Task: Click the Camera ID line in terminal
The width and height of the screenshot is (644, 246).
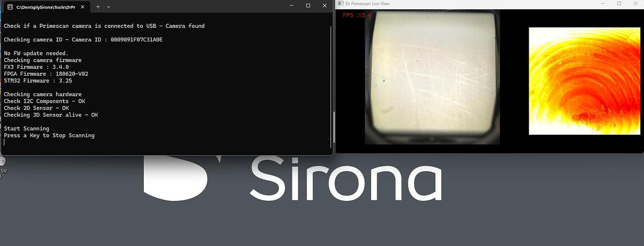Action: point(83,40)
